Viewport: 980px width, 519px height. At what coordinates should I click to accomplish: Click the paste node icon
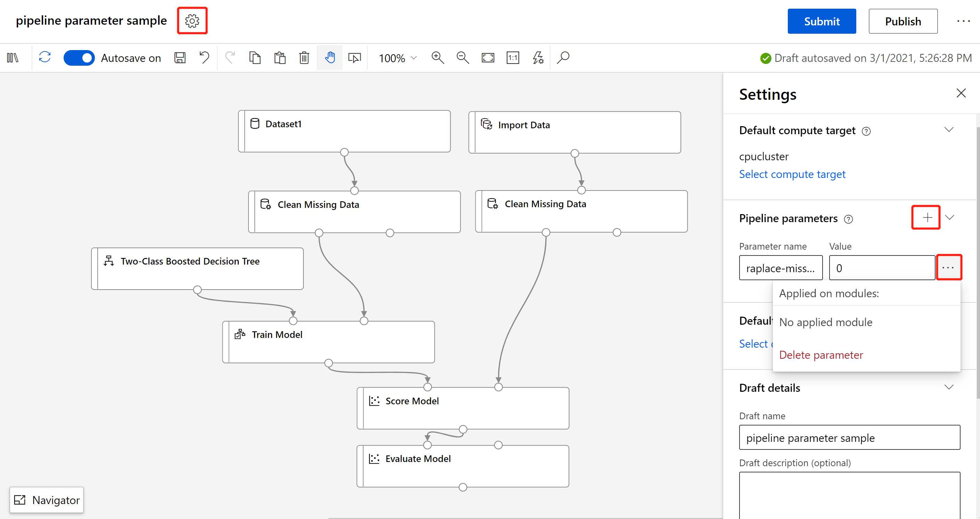pos(280,58)
